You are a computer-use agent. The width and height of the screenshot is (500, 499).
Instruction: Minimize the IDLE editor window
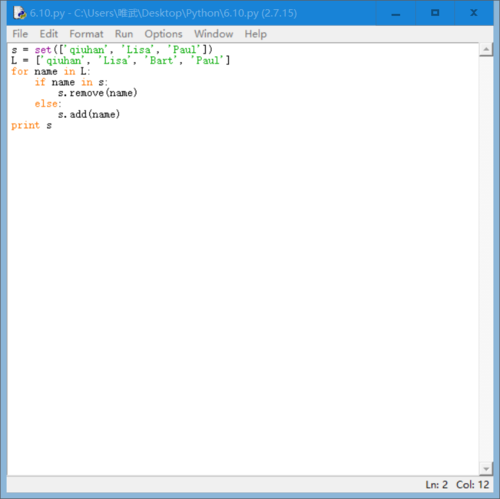(x=396, y=13)
